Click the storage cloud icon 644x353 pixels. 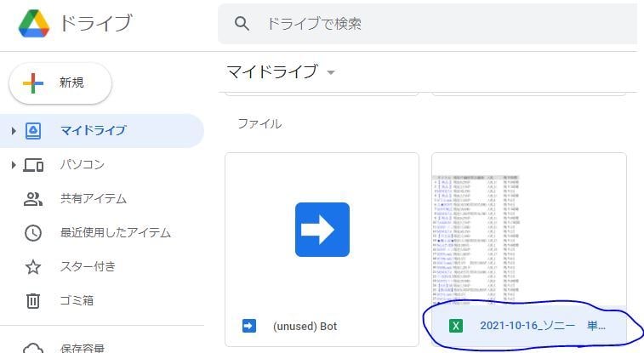pos(33,348)
